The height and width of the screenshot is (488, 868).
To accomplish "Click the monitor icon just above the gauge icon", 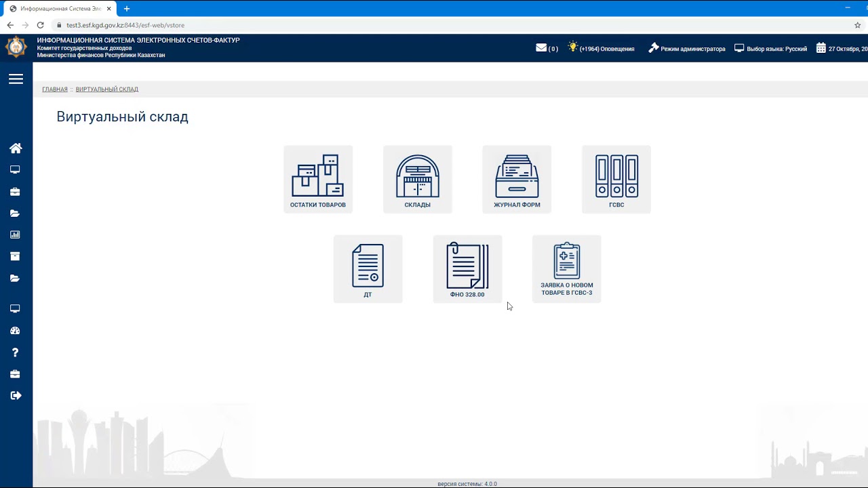I will coord(15,308).
